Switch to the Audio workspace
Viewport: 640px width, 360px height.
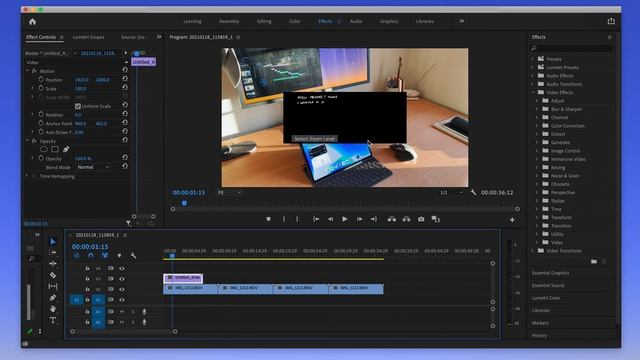(356, 21)
